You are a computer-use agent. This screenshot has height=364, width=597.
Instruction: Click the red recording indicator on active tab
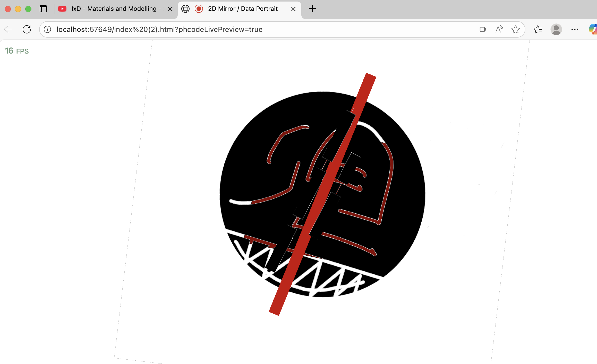199,8
